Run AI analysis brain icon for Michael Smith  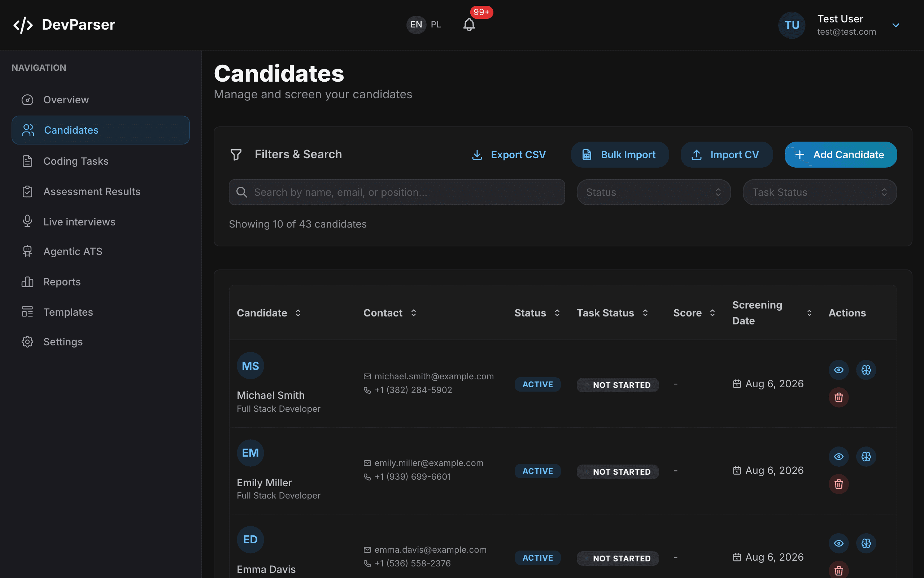click(866, 370)
